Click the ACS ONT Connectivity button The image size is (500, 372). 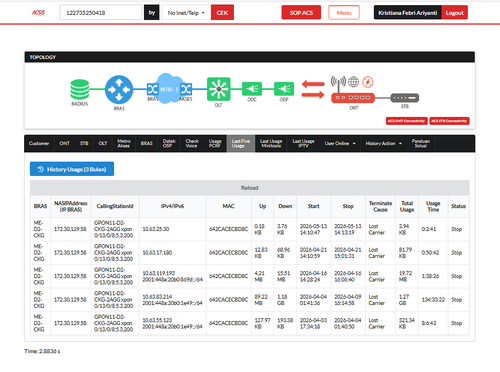pyautogui.click(x=406, y=121)
